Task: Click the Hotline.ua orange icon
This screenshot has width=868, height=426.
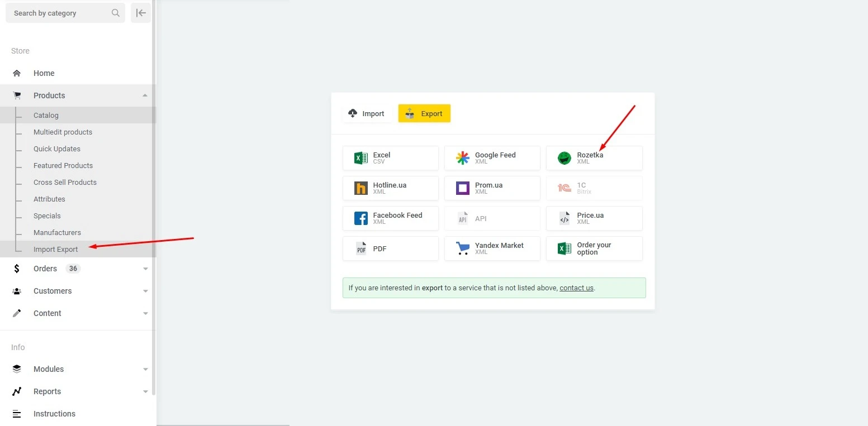Action: [x=361, y=188]
